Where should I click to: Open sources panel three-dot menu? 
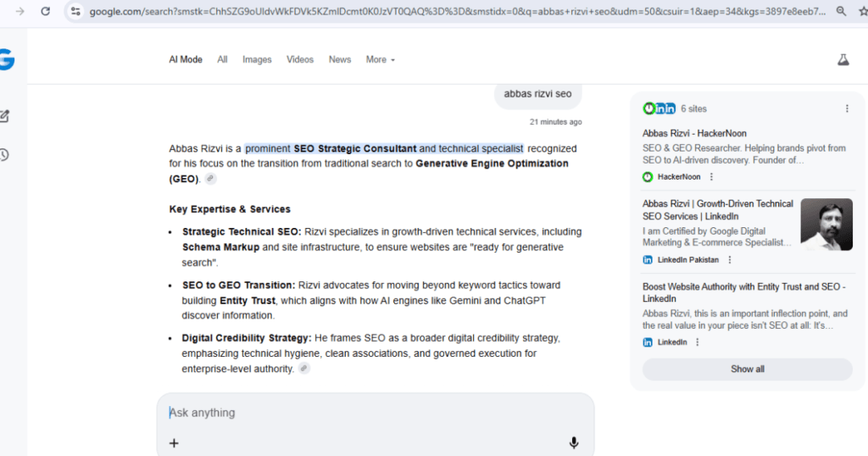[847, 108]
